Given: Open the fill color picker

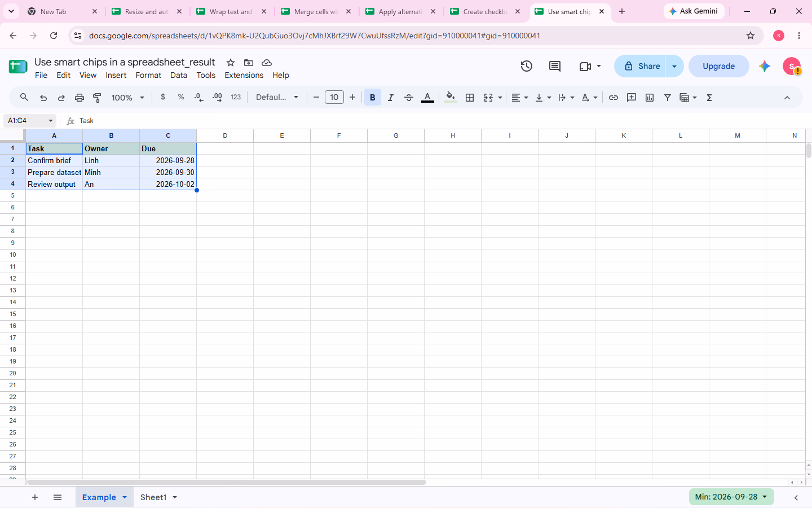Looking at the screenshot, I should point(450,98).
